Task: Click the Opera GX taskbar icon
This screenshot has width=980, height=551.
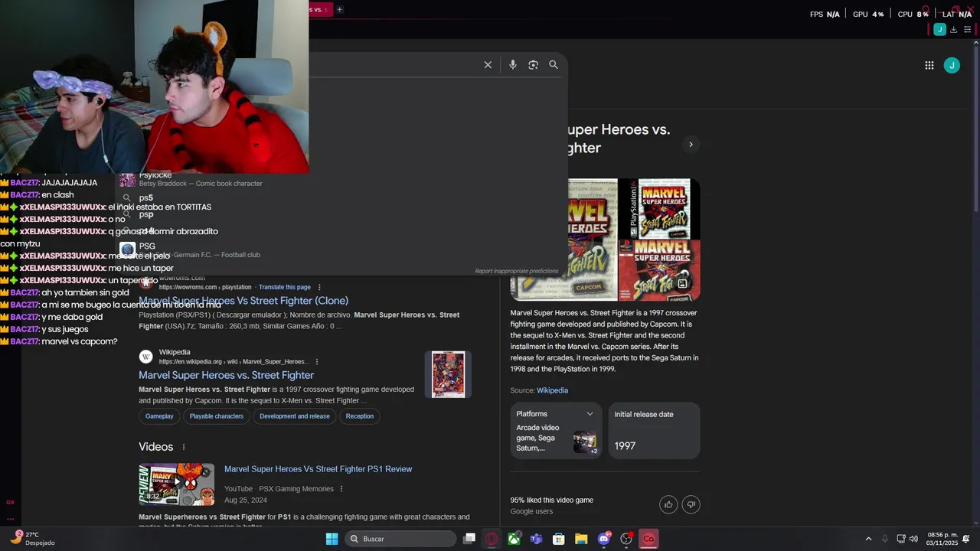Action: (492, 539)
